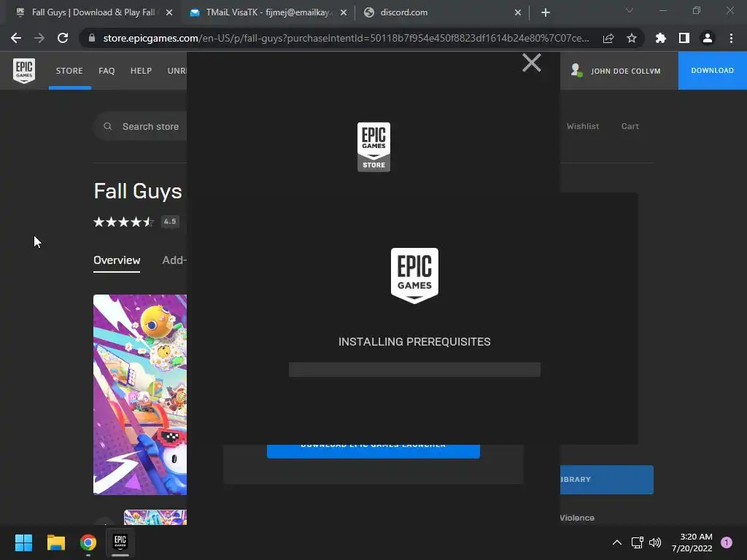This screenshot has height=560, width=747.
Task: Click the Download Epic Games Launcher button
Action: (x=373, y=451)
